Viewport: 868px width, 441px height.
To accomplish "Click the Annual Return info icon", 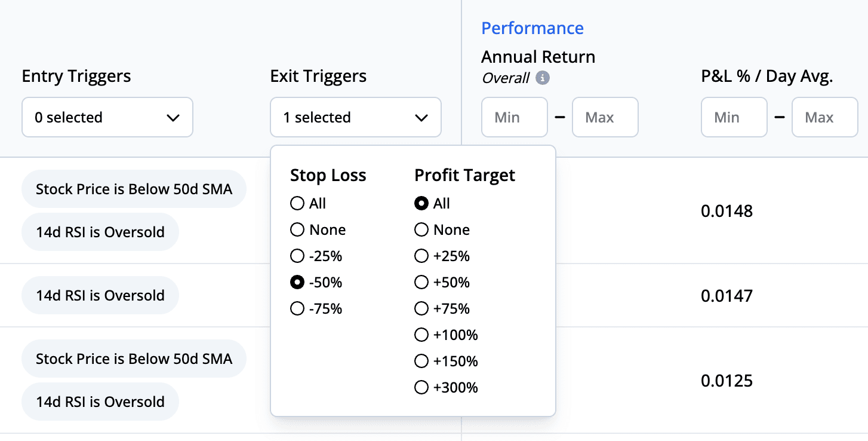I will (542, 78).
